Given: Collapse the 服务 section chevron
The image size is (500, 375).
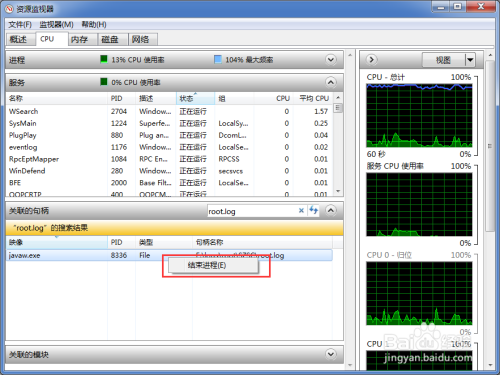Looking at the screenshot, I should 331,82.
